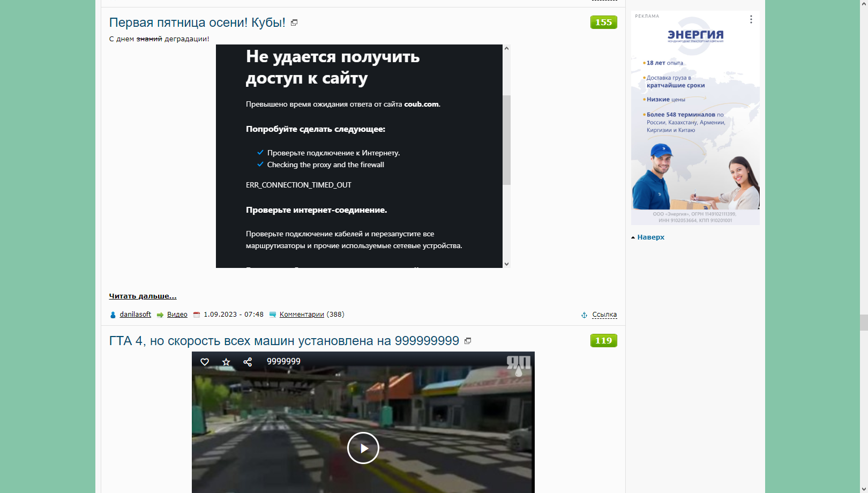This screenshot has width=868, height=493.
Task: Click 'Checking the proxy and the firewall' item
Action: [326, 165]
